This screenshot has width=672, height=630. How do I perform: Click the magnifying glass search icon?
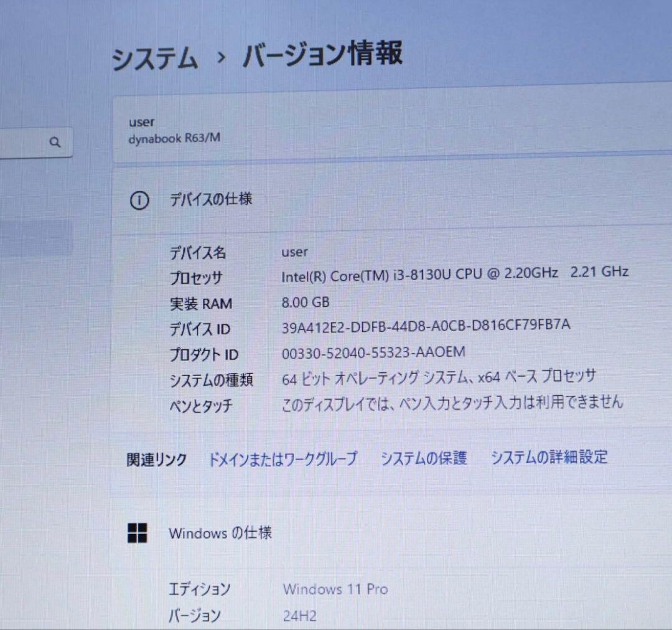pos(55,142)
